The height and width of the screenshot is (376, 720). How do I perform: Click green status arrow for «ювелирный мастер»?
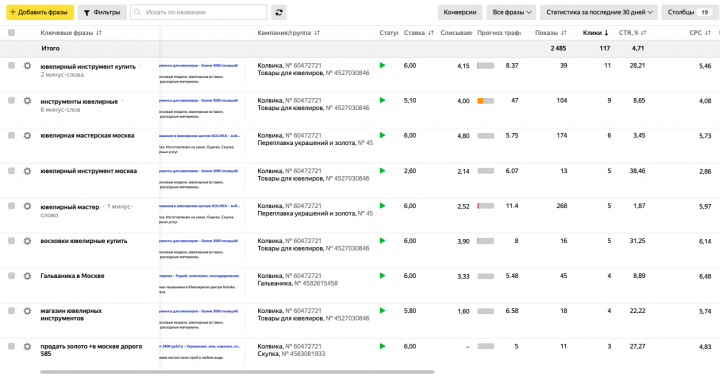pyautogui.click(x=382, y=206)
